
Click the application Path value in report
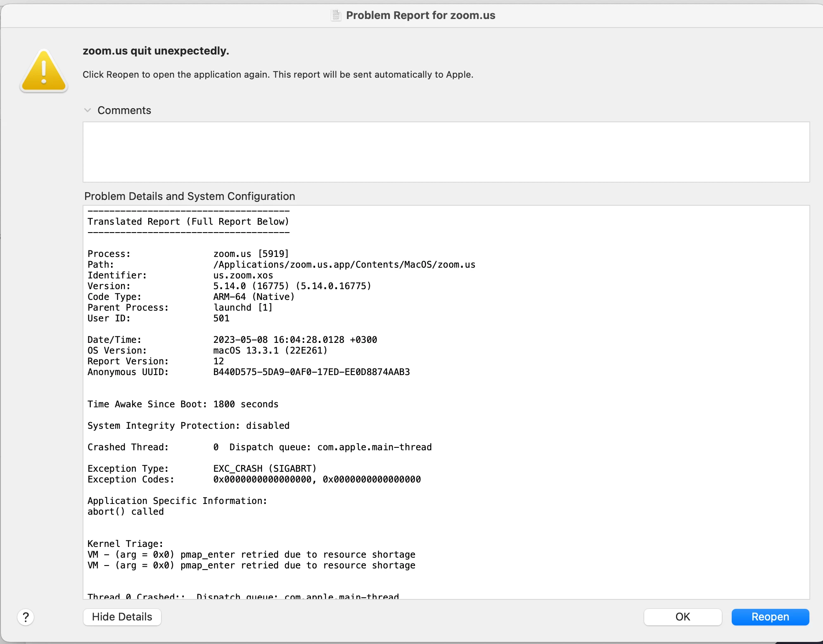coord(344,265)
